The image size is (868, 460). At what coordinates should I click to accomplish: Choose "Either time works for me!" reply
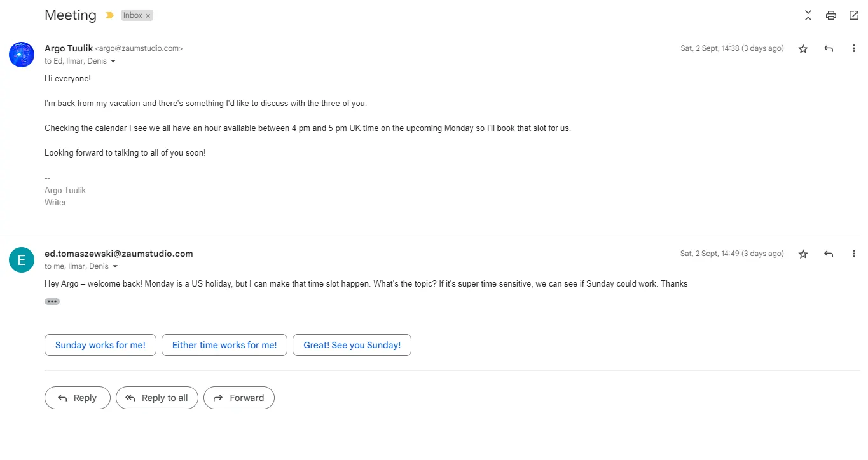click(x=224, y=345)
